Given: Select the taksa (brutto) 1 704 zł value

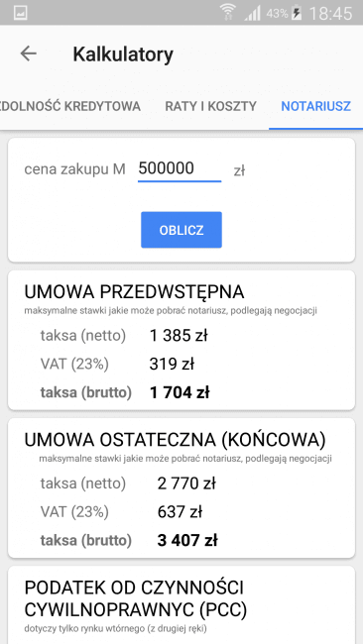Looking at the screenshot, I should [180, 393].
